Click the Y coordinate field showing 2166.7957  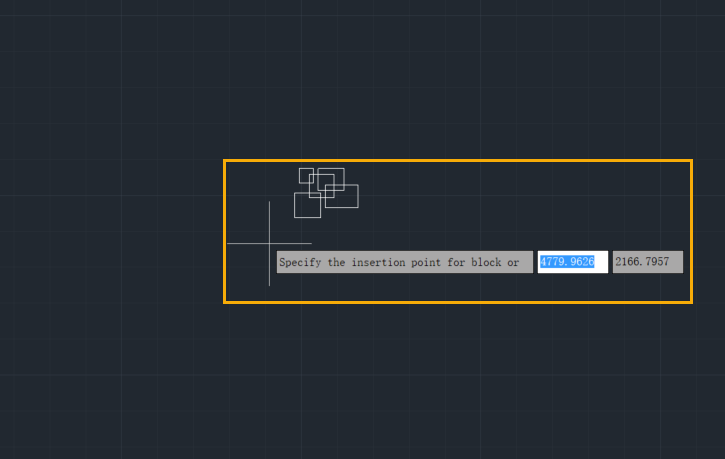click(x=648, y=262)
